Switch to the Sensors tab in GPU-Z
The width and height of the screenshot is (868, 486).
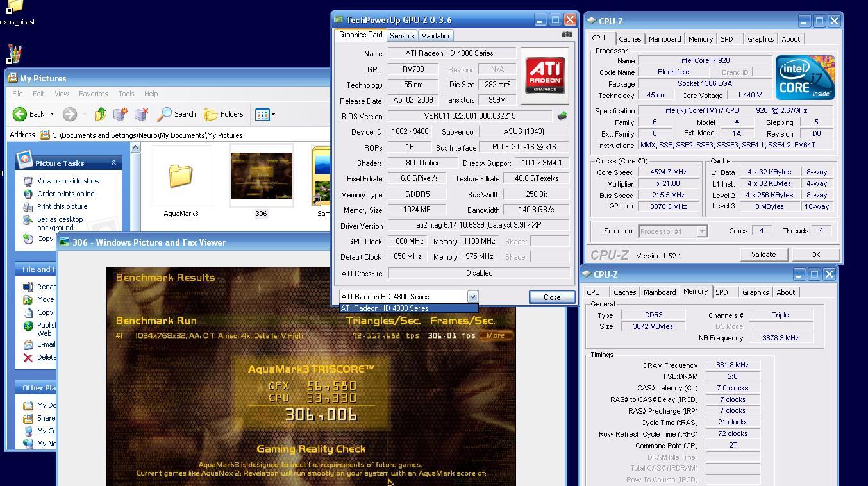(402, 36)
